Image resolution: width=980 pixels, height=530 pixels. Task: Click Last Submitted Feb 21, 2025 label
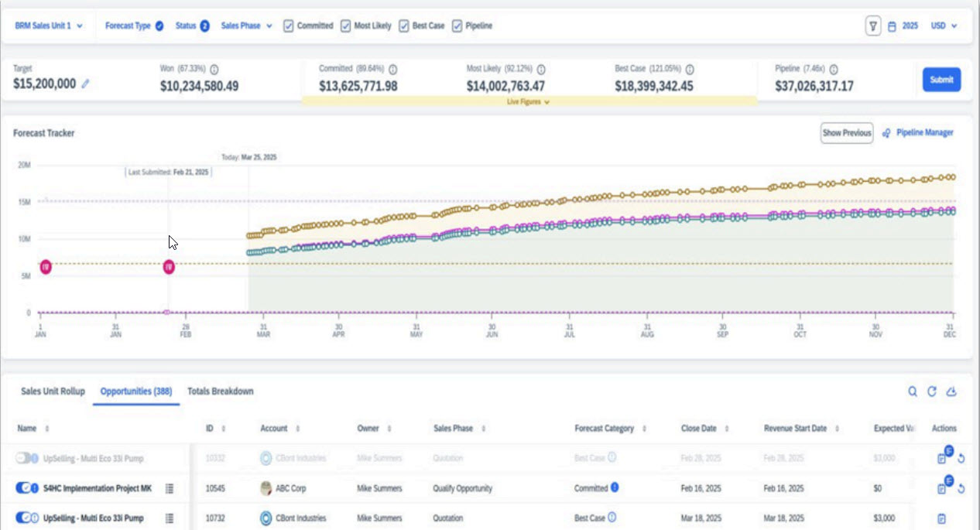[x=169, y=173]
